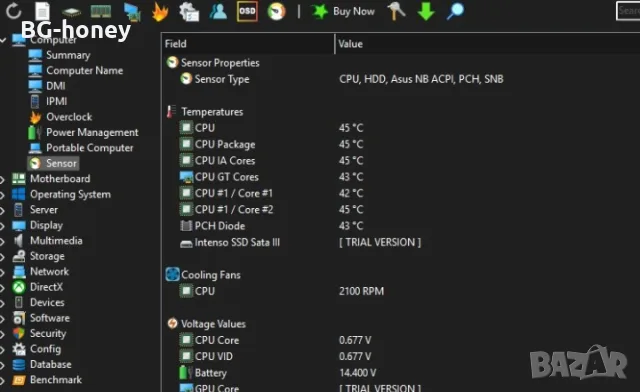Select the Software tree item

pos(50,318)
